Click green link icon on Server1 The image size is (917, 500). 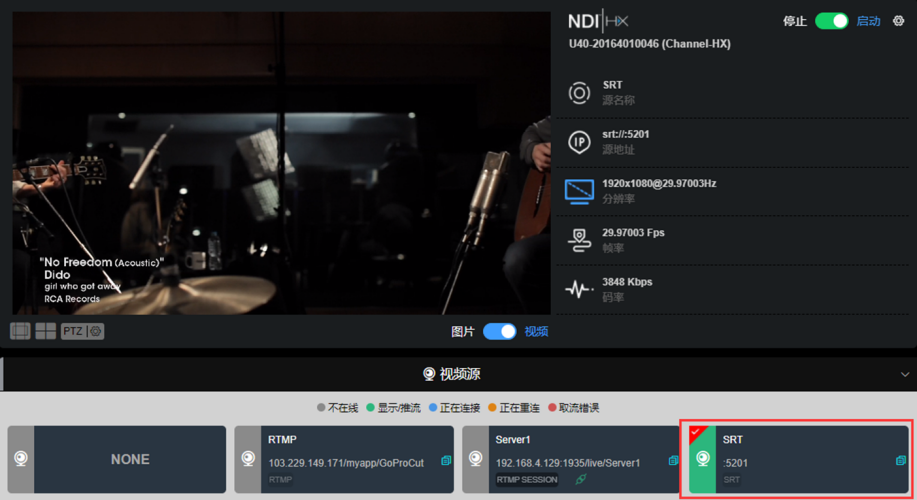(580, 480)
